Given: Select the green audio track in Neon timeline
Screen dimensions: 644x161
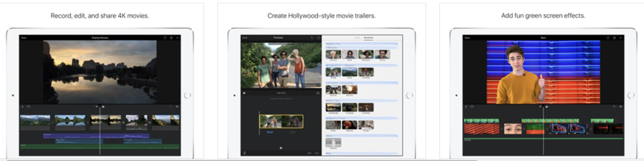Looking at the screenshot, I should coord(544,139).
